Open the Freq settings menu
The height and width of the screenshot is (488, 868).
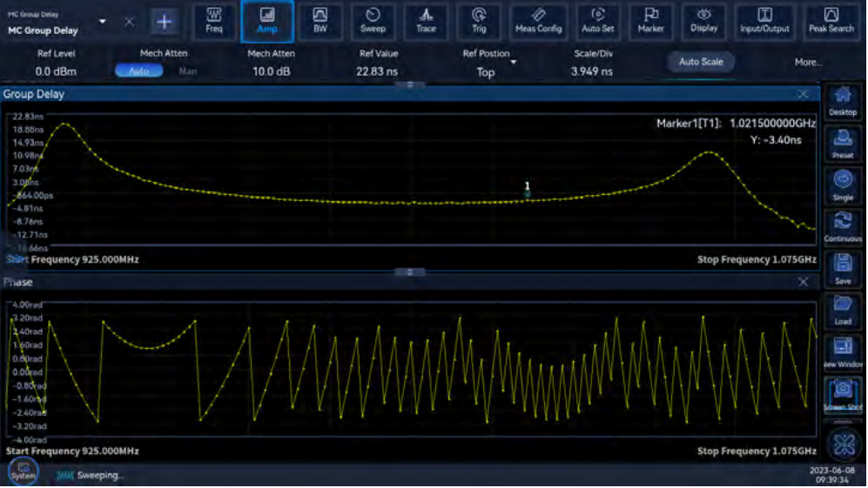coord(213,21)
